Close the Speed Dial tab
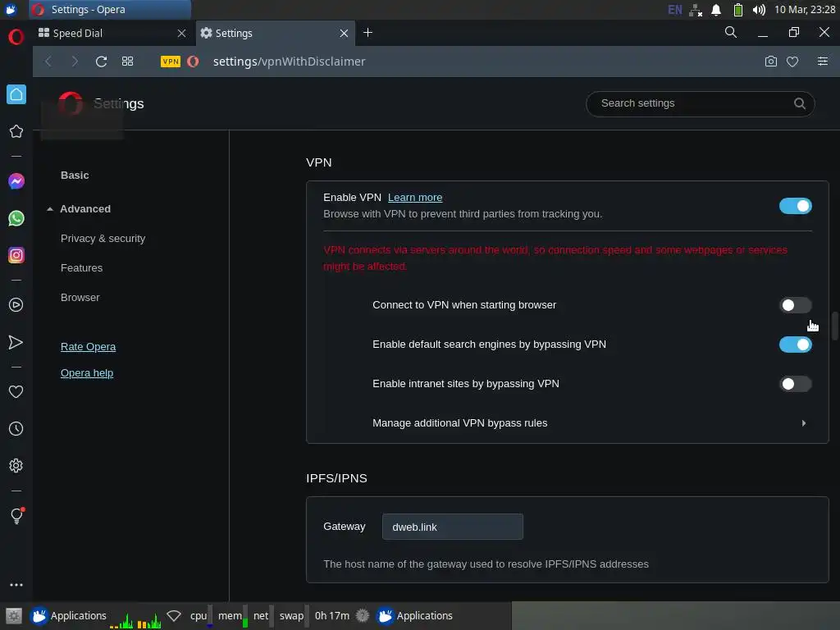 click(181, 33)
